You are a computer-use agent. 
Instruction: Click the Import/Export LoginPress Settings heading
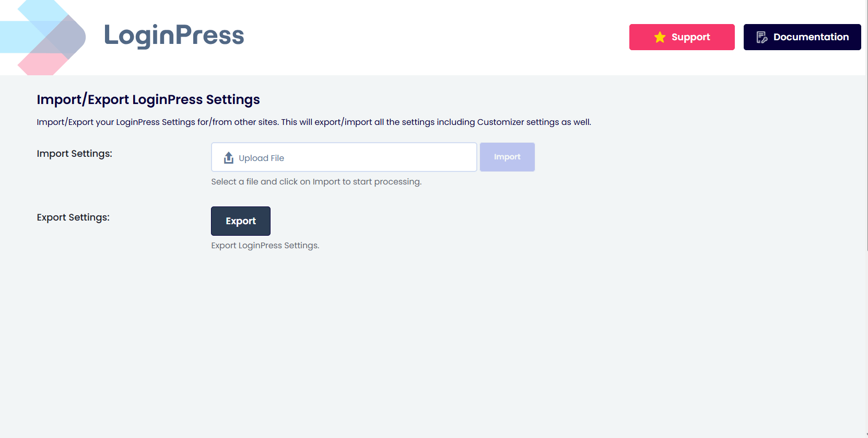(x=148, y=99)
